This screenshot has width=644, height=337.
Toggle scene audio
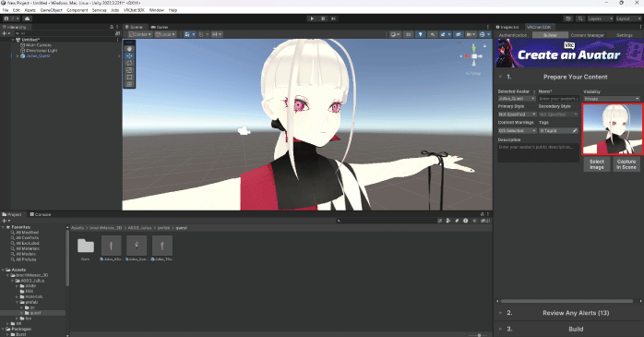coord(432,34)
